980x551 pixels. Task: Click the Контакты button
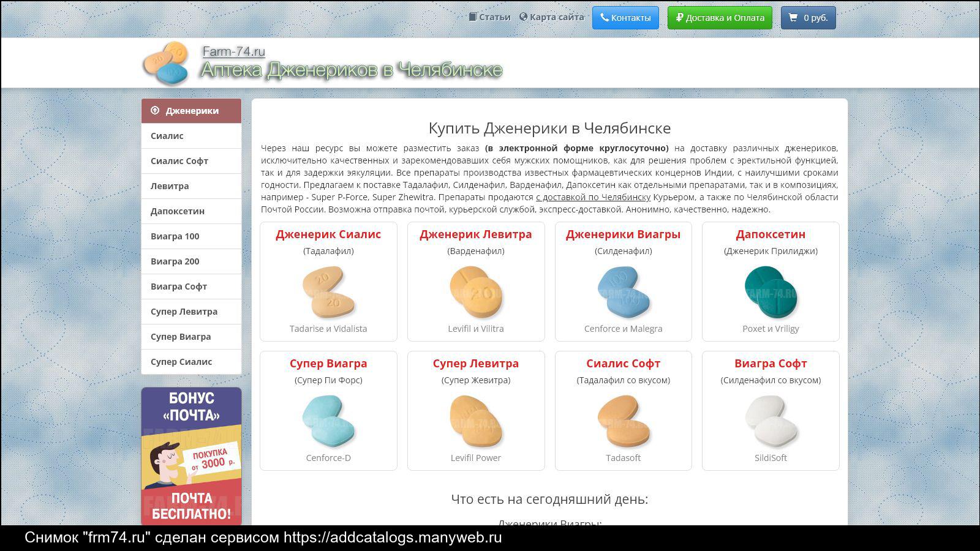[x=625, y=18]
